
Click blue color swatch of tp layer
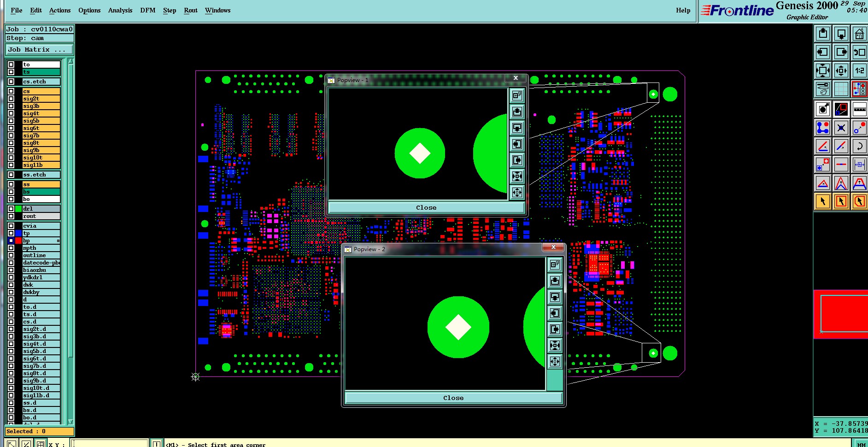tap(18, 233)
